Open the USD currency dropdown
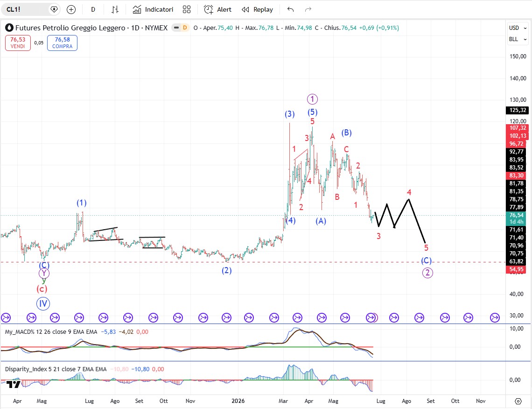The image size is (532, 409). pyautogui.click(x=518, y=28)
